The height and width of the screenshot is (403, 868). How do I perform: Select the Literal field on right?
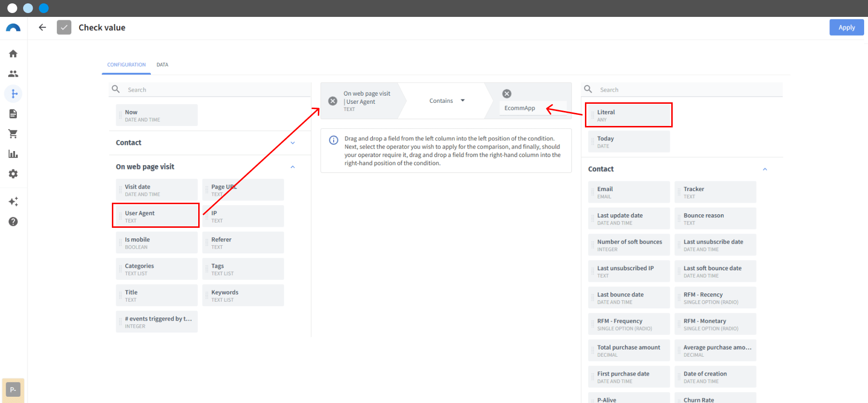click(629, 115)
